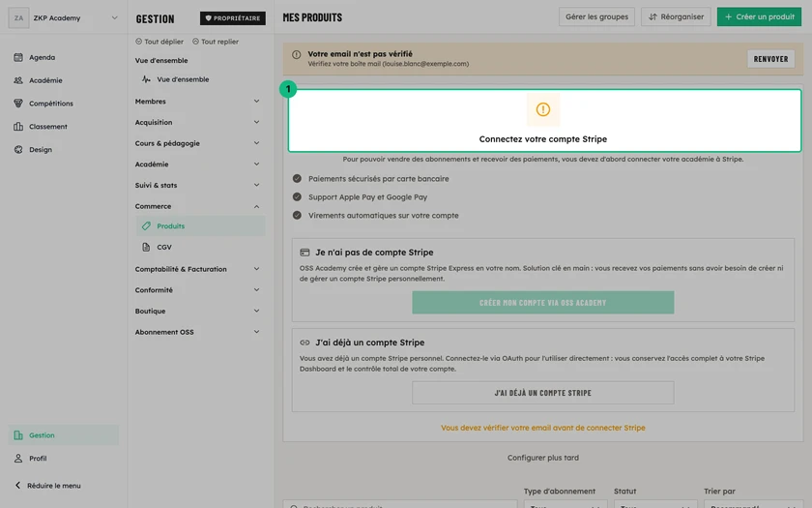Click the credit card icon beside Je n'ai pas de compte
The width and height of the screenshot is (812, 508).
(x=304, y=253)
